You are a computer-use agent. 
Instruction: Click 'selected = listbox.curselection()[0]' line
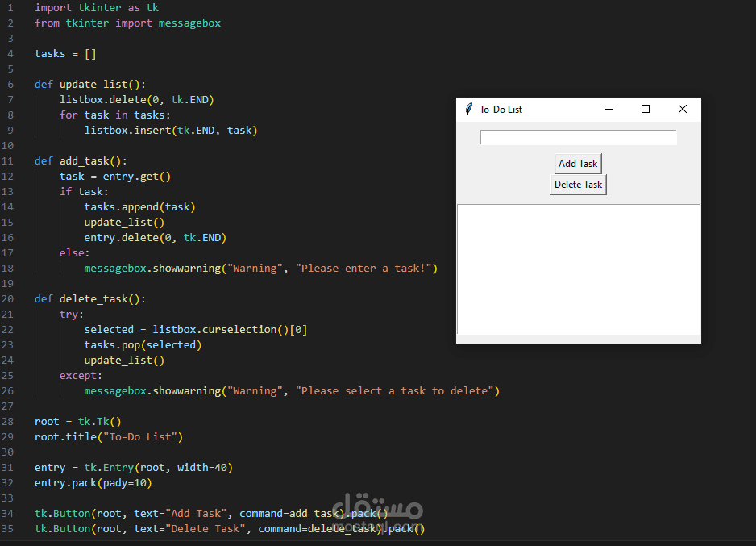pos(196,330)
